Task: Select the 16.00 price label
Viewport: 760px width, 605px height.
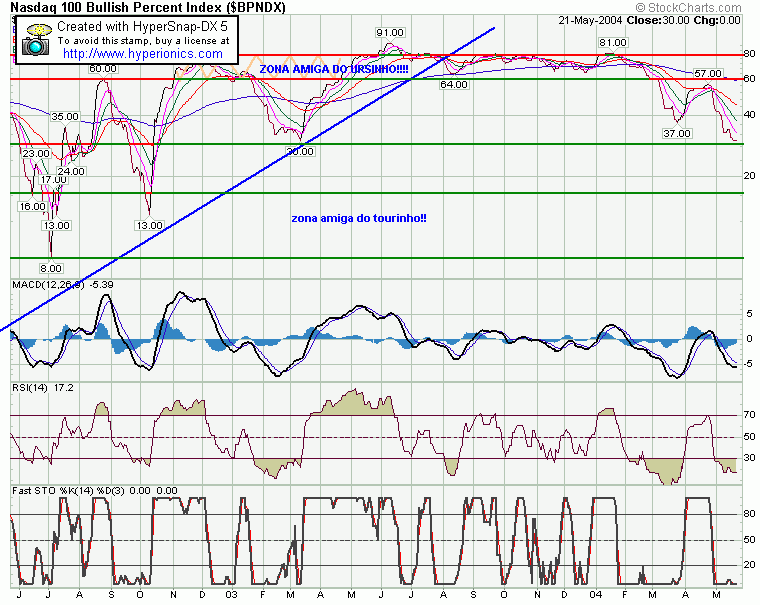Action: pos(32,207)
